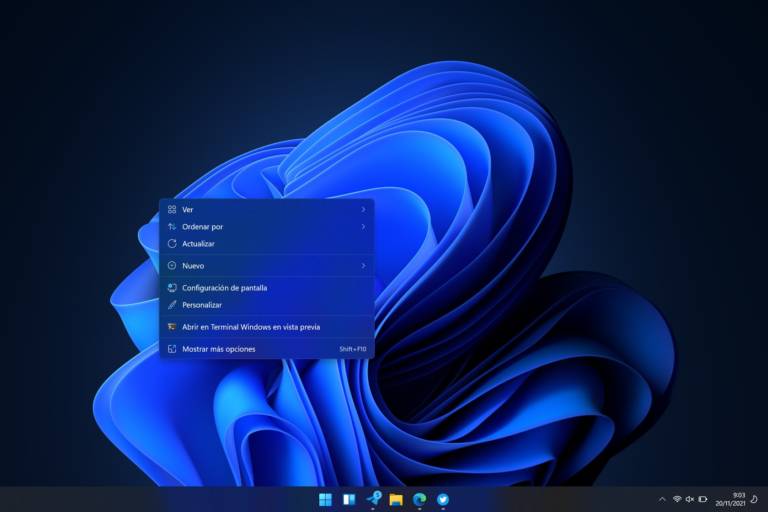Open the Ver submenu
Viewport: 768px width, 512px height.
(267, 210)
